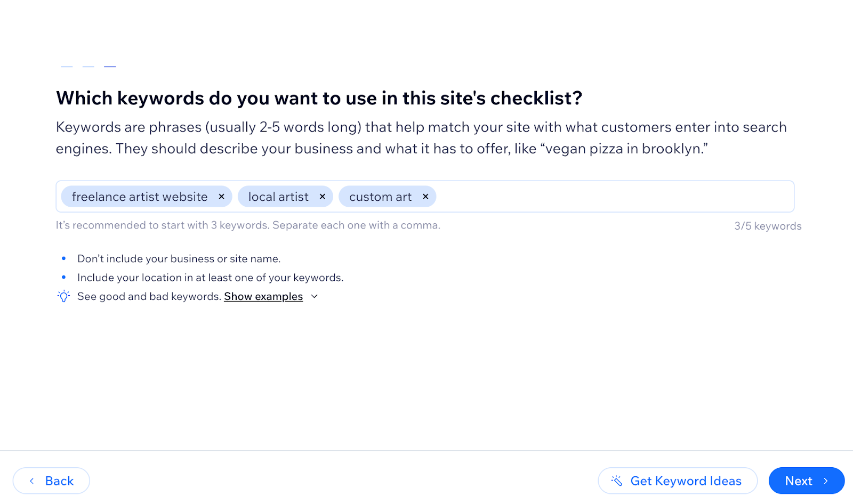Proceed with the Next button
853x504 pixels.
[806, 481]
